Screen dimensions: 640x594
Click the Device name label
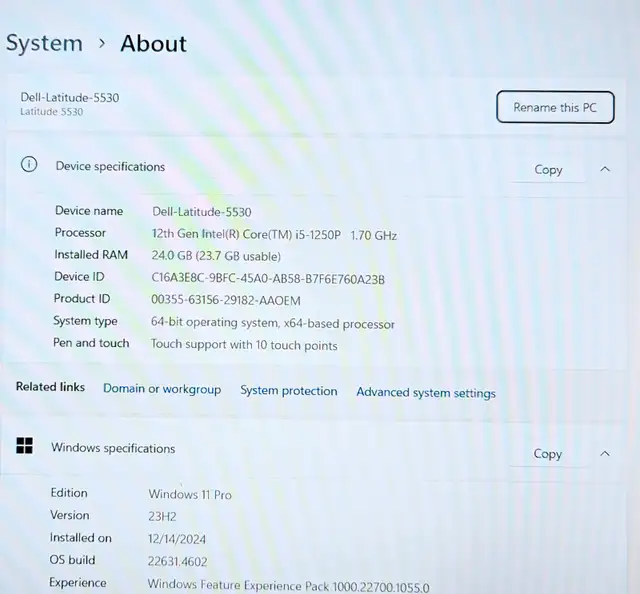coord(89,211)
